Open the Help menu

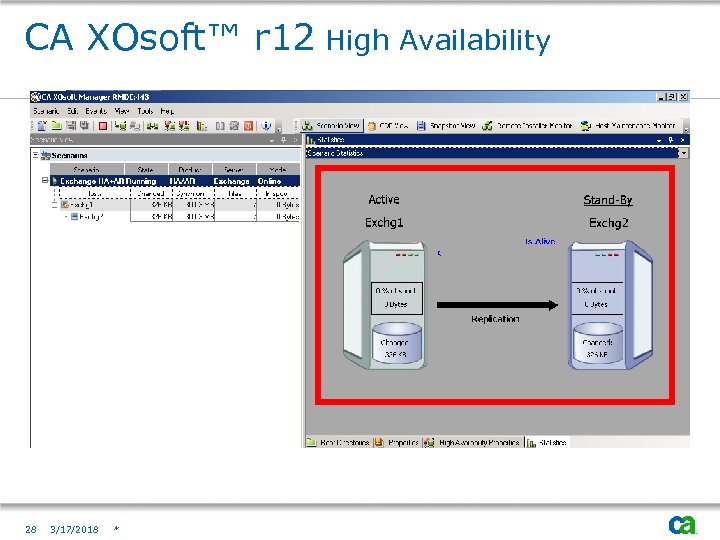tap(167, 111)
